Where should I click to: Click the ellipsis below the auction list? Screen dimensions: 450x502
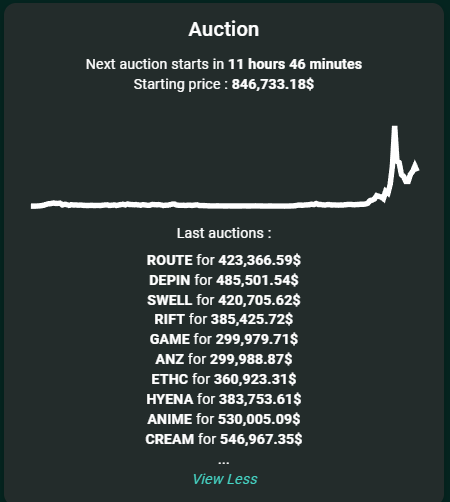[224, 462]
